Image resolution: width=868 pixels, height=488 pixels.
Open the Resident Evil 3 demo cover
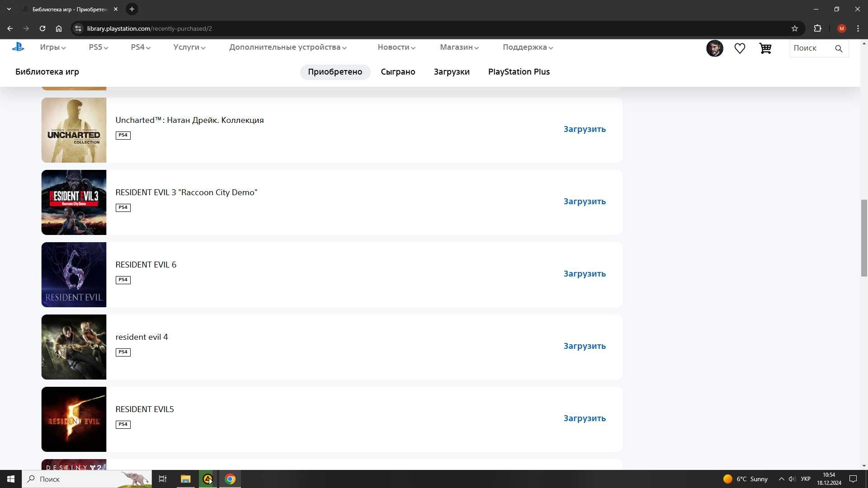pos(74,202)
